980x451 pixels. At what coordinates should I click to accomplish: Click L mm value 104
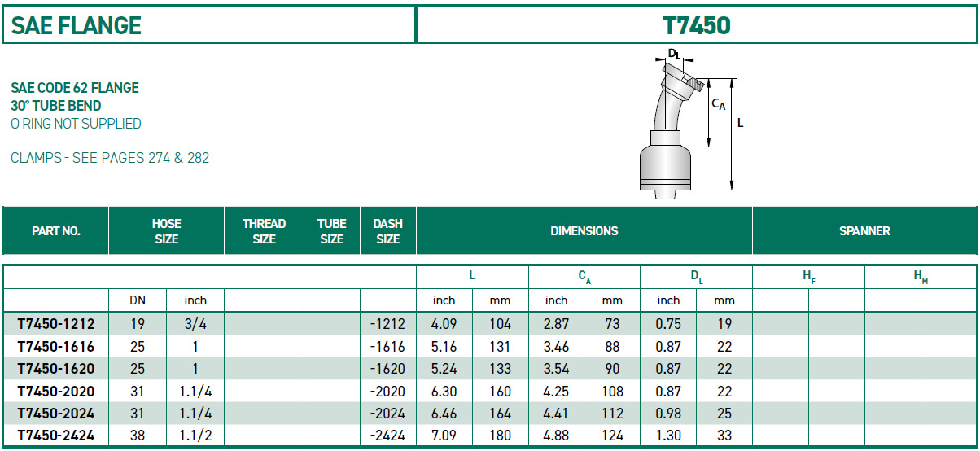tap(500, 323)
